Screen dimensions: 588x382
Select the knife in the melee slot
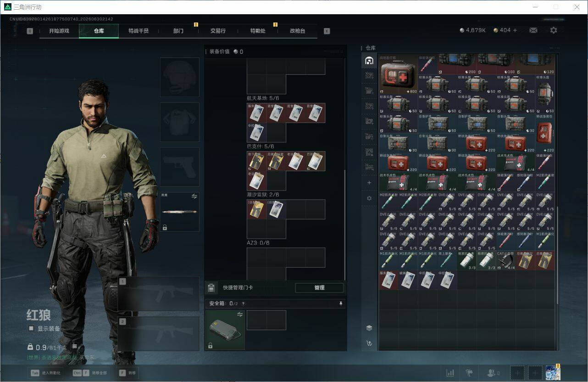[x=179, y=212]
